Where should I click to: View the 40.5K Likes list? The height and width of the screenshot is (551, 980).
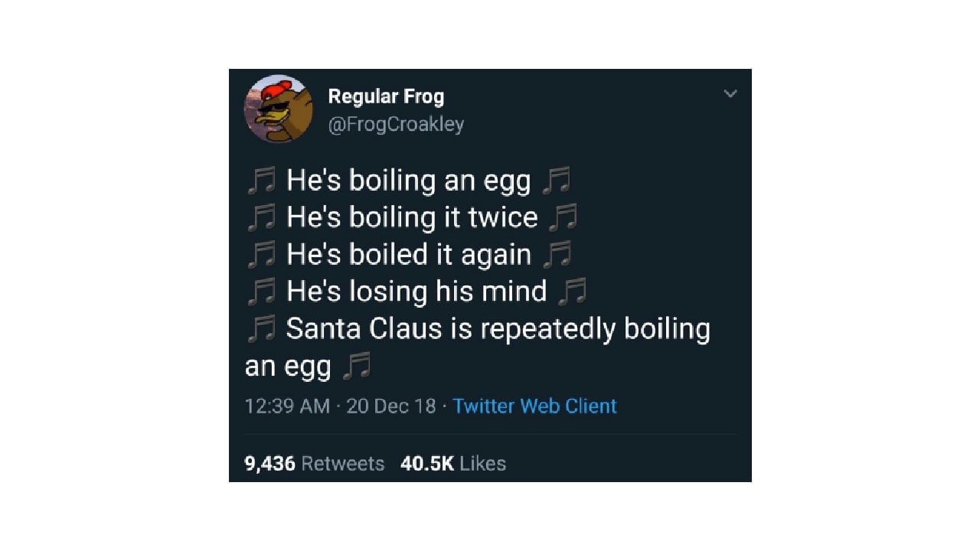pos(452,463)
